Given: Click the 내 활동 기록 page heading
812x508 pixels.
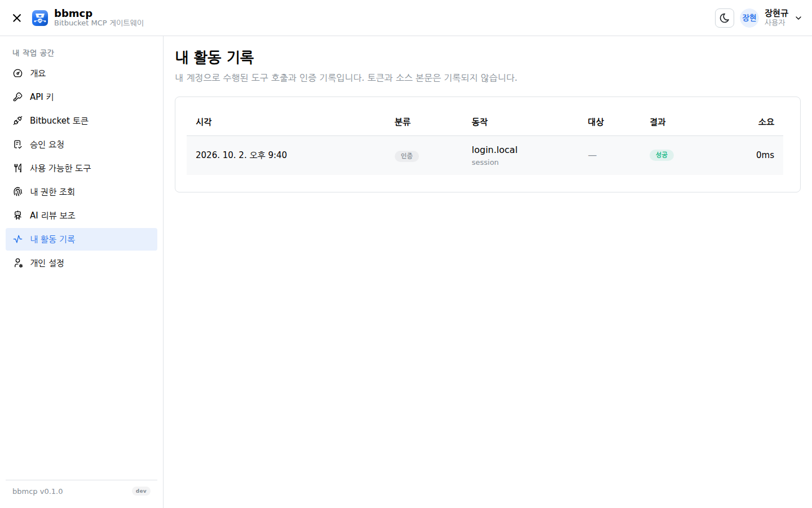Looking at the screenshot, I should pyautogui.click(x=214, y=57).
